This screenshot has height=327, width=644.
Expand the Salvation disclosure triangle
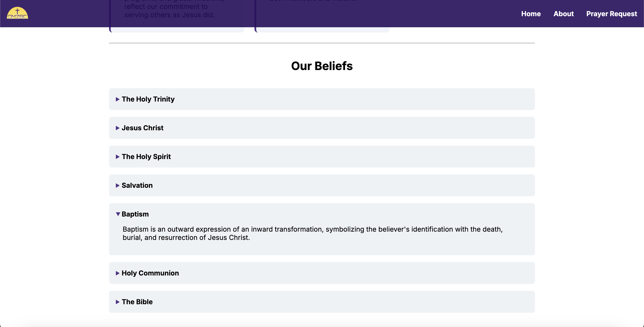pyautogui.click(x=118, y=185)
